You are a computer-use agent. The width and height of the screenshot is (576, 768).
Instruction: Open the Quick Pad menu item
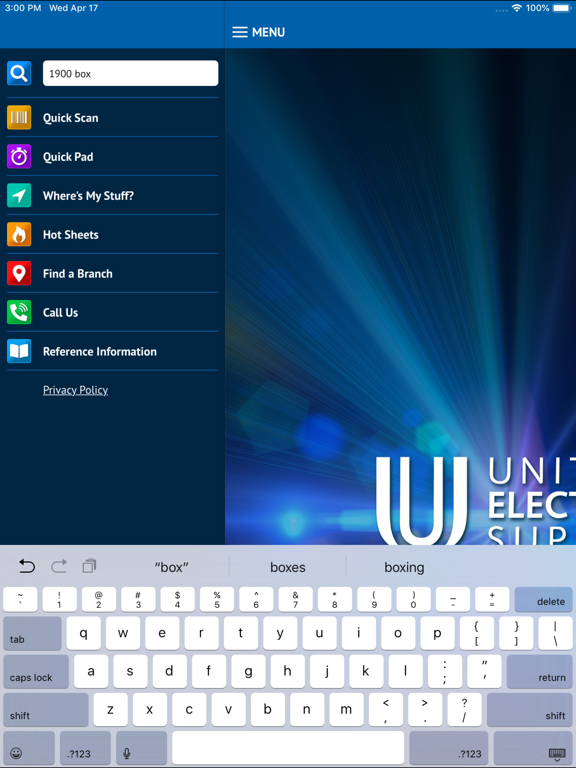113,157
